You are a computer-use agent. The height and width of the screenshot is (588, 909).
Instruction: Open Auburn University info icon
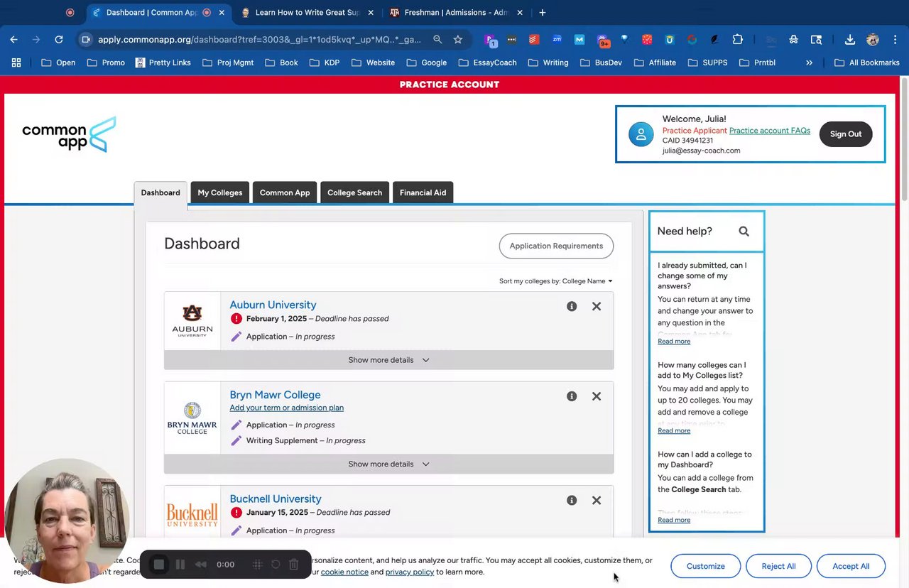tap(572, 306)
